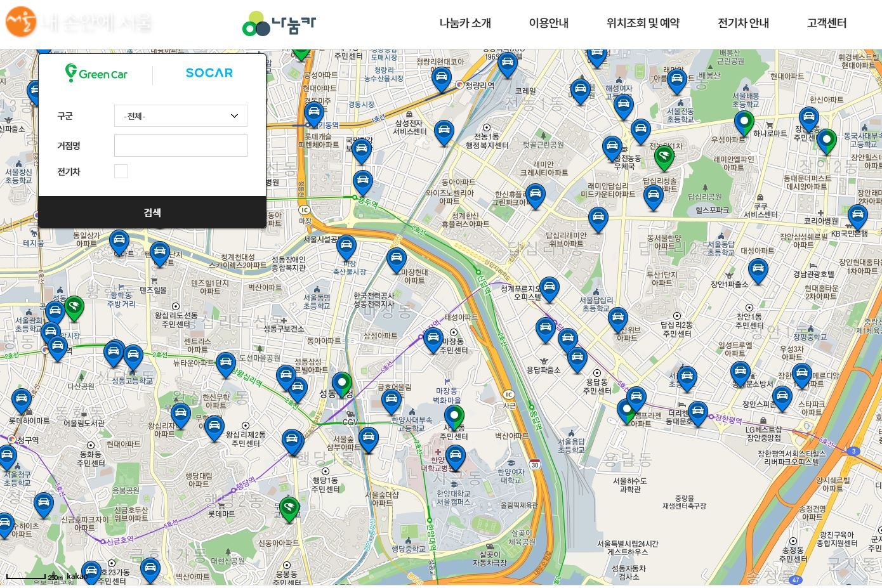Select the car marker above 마장 축산물시장

point(346,246)
